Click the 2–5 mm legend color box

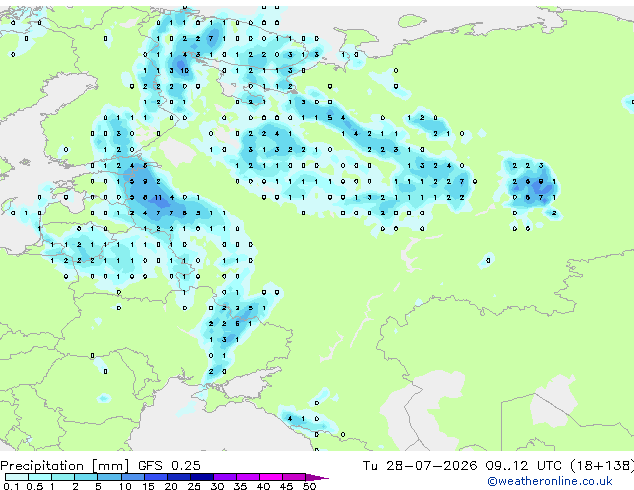click(87, 477)
